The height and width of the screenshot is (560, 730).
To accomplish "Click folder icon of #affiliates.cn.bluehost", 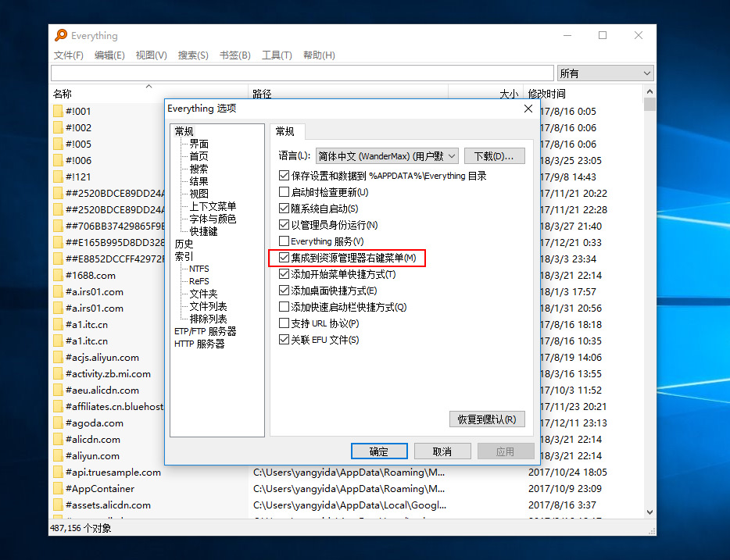I will tap(58, 406).
